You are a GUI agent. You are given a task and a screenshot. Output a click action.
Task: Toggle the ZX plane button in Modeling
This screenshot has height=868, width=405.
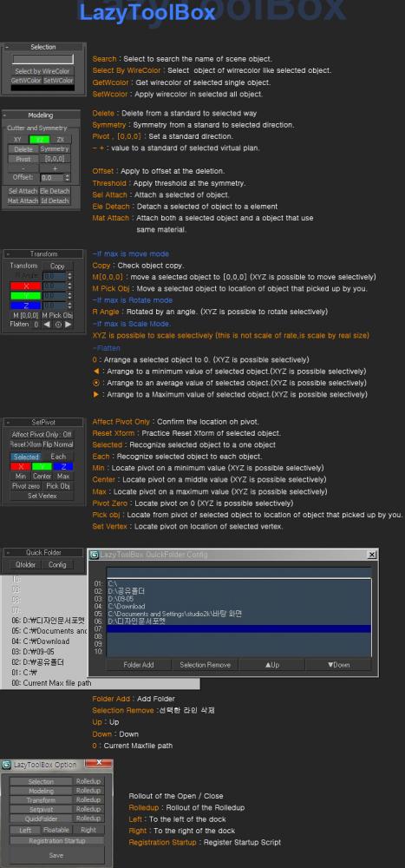[x=61, y=139]
